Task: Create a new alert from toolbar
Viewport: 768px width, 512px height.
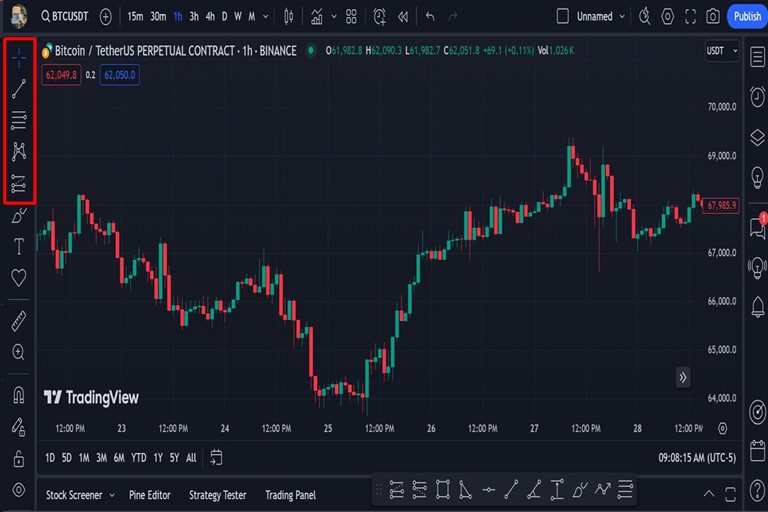Action: pyautogui.click(x=380, y=17)
